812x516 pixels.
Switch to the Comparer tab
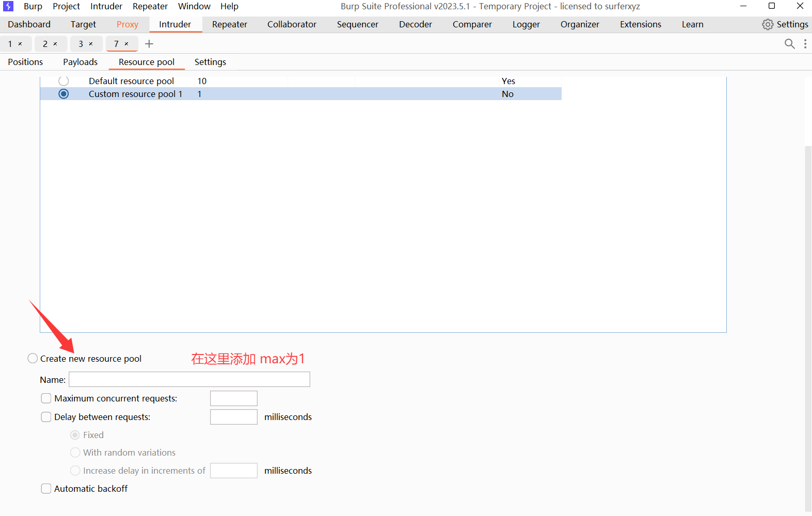click(472, 24)
